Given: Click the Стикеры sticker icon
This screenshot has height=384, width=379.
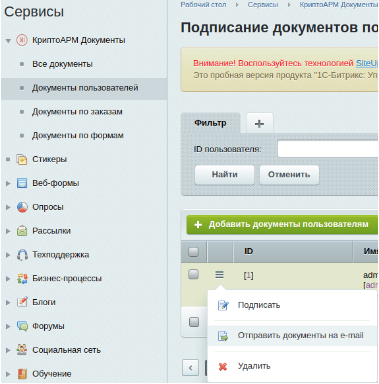Looking at the screenshot, I should click(x=22, y=159).
